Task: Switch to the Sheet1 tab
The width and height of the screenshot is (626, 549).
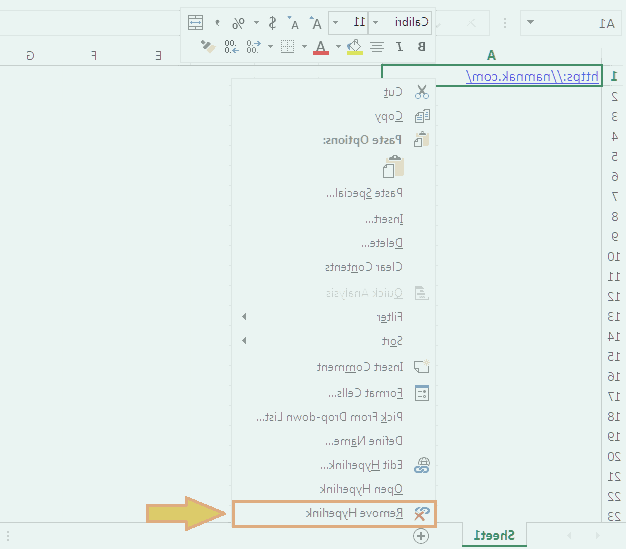Action: pyautogui.click(x=494, y=536)
